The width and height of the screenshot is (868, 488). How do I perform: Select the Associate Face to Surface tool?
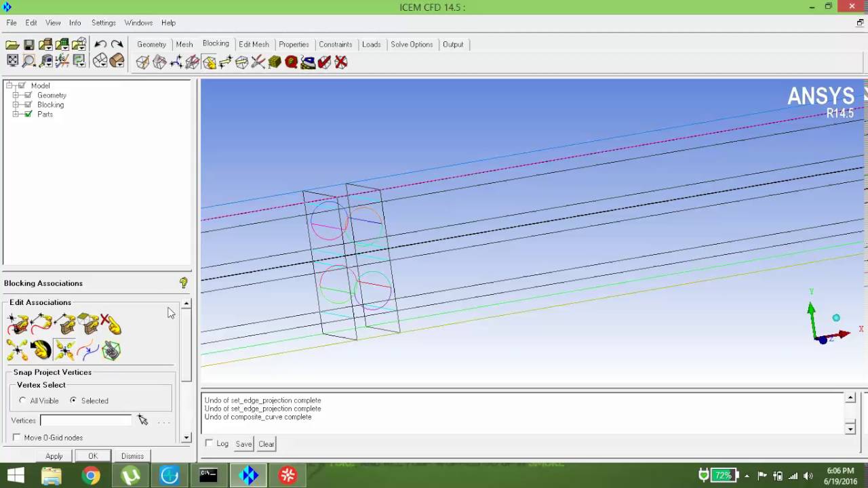(87, 324)
